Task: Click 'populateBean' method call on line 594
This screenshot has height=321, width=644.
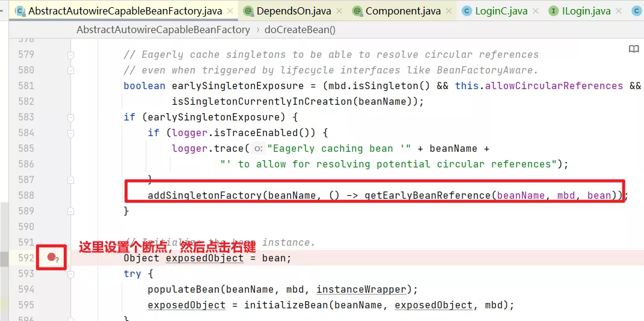Action: click(x=184, y=290)
